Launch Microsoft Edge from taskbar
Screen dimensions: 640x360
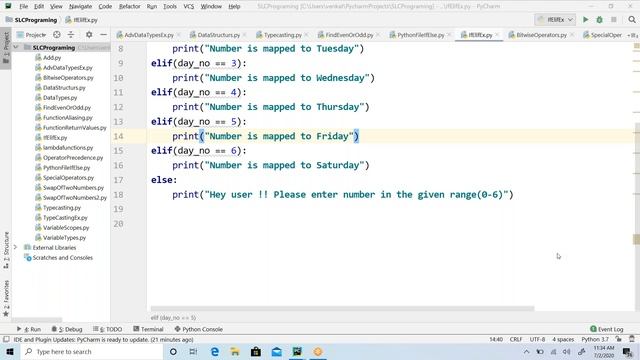[214, 351]
